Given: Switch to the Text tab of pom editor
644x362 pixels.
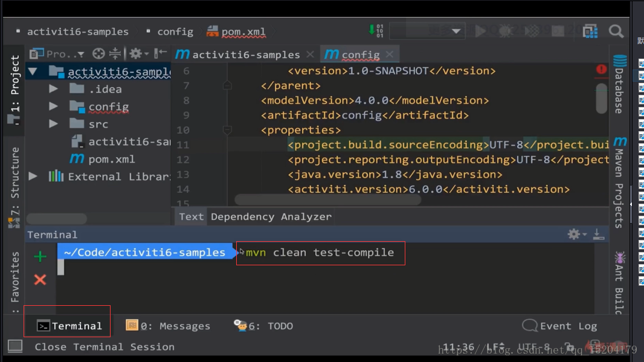Looking at the screenshot, I should coord(192,216).
